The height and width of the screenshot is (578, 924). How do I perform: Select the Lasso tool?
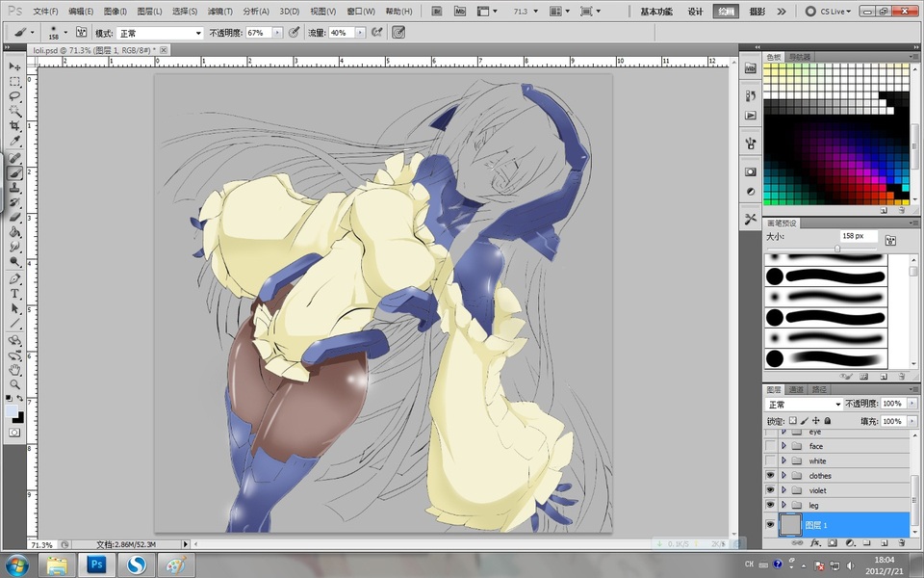15,96
